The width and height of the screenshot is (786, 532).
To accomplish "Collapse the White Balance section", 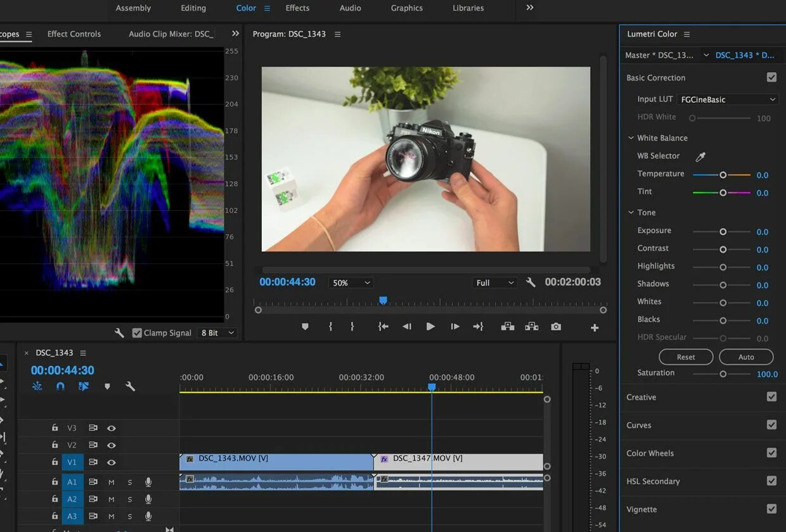I will click(x=631, y=138).
